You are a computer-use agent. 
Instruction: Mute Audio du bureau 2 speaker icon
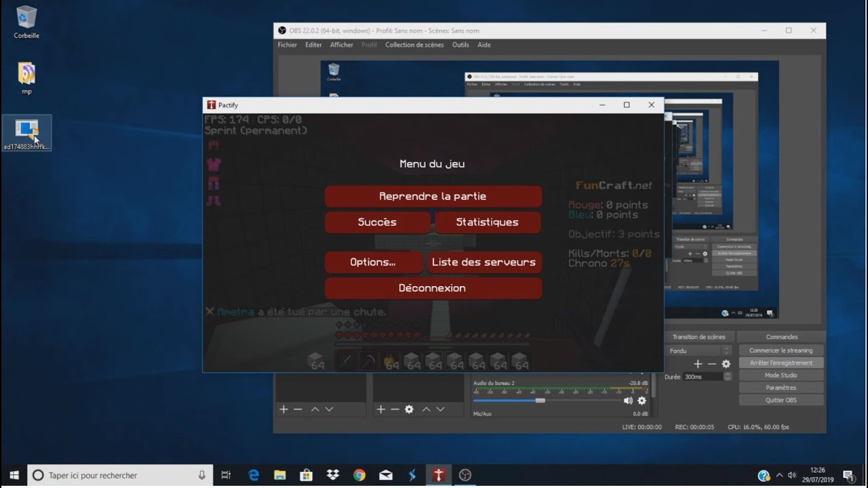coord(628,401)
